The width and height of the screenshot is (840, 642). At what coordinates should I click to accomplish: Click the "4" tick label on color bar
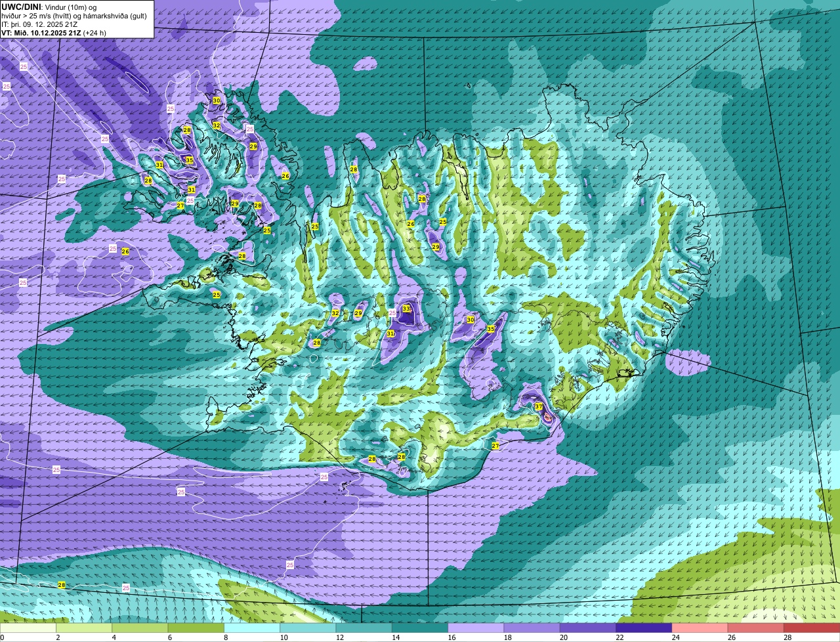coord(114,637)
